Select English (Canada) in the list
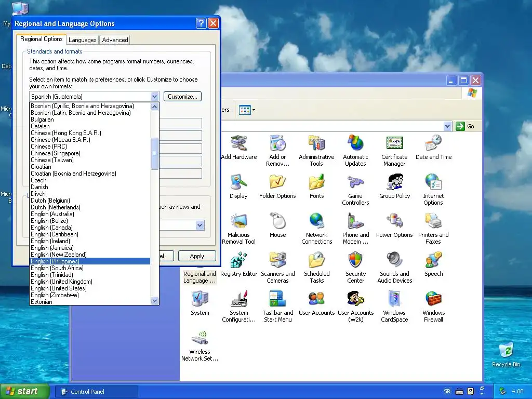532x399 pixels. point(90,228)
